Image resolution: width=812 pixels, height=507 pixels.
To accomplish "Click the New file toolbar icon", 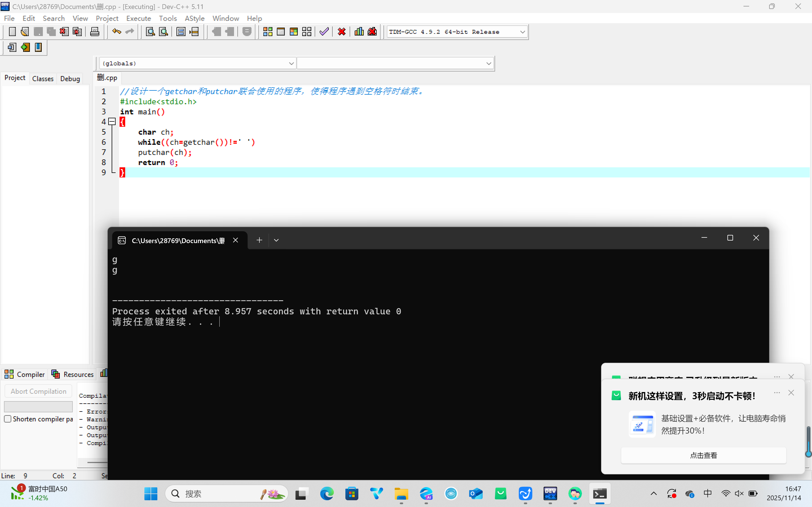I will coord(12,32).
